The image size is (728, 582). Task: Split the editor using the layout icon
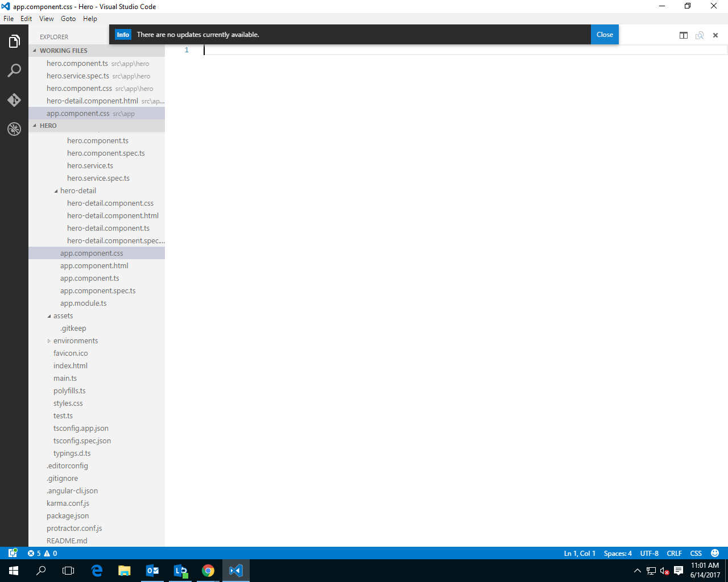coord(683,35)
